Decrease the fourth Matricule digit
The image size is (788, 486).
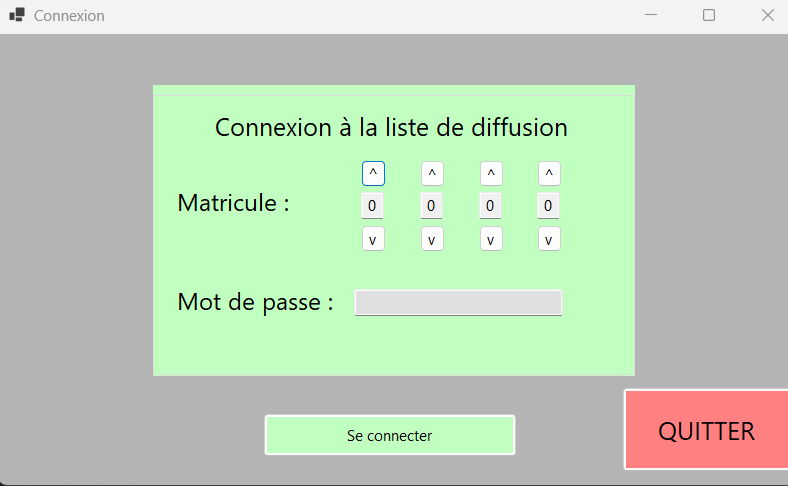tap(549, 240)
